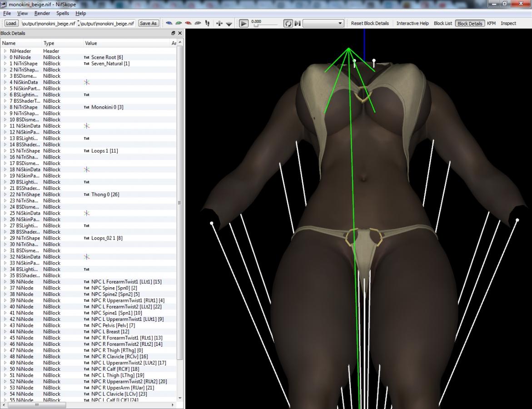Toggle the Block Details panel button
This screenshot has height=409, width=532.
point(470,24)
